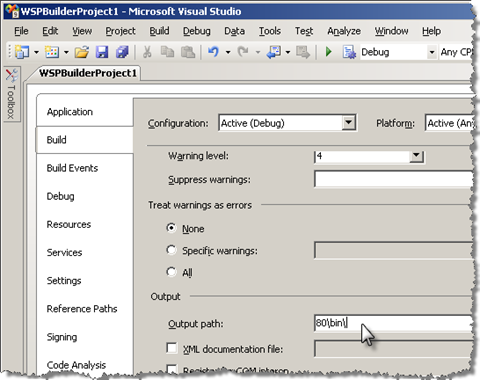Viewport: 480px width, 380px height.
Task: Expand the Navigate Backward dropdown arrow
Action: [288, 52]
